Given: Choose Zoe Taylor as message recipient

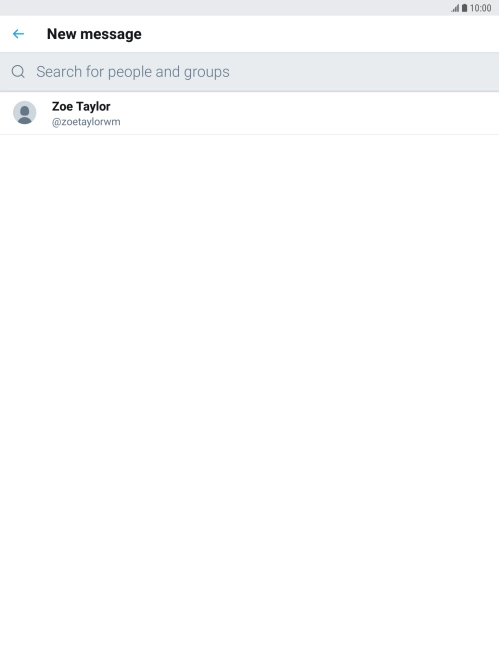Looking at the screenshot, I should click(249, 113).
